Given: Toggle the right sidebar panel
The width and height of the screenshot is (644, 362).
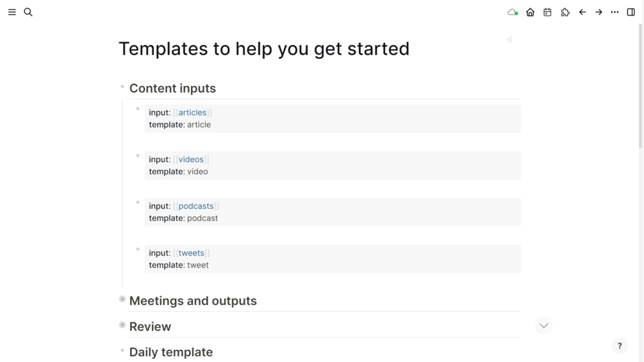Looking at the screenshot, I should click(631, 12).
